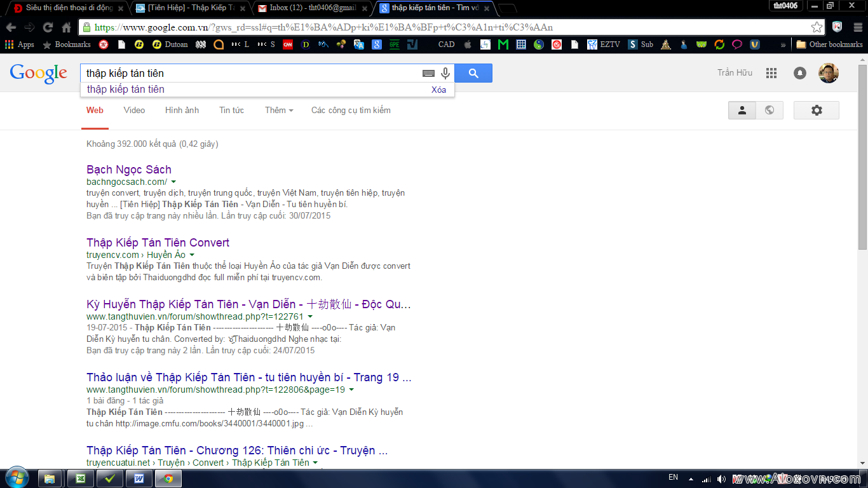
Task: Open the search tools settings gear
Action: [x=817, y=110]
